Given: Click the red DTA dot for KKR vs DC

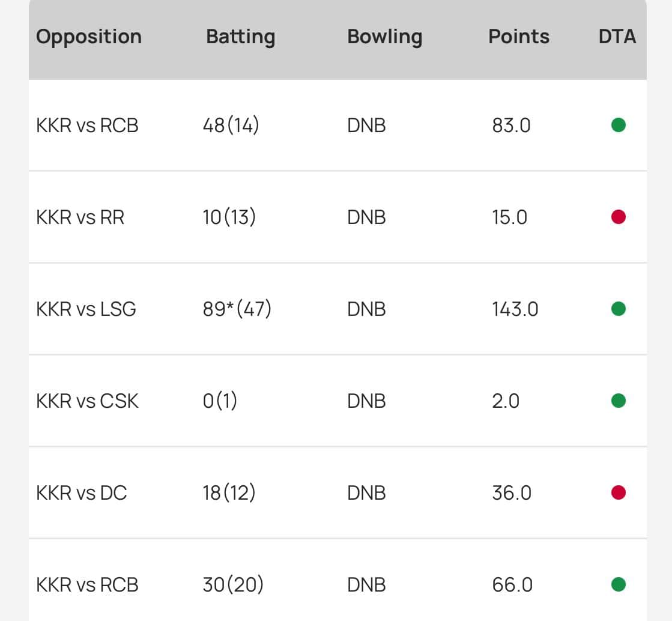Looking at the screenshot, I should point(618,493).
